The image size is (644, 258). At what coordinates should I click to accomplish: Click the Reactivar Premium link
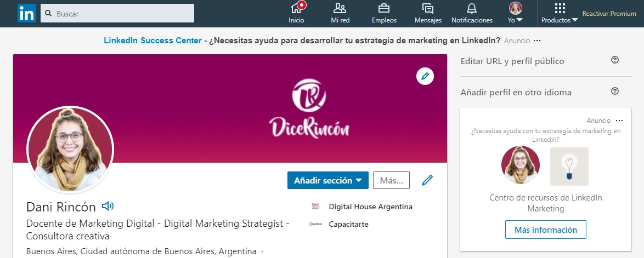(609, 14)
